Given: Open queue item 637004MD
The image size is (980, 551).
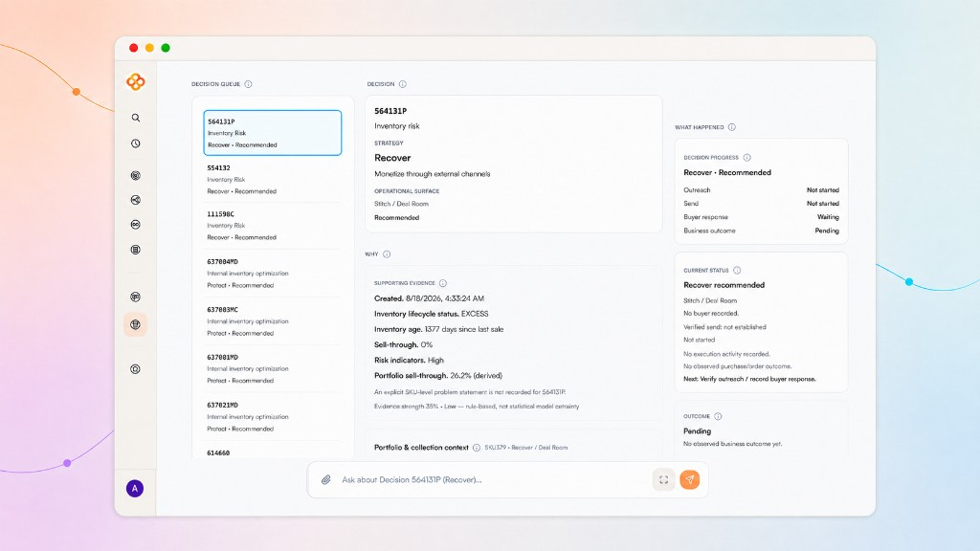Looking at the screenshot, I should coord(273,273).
